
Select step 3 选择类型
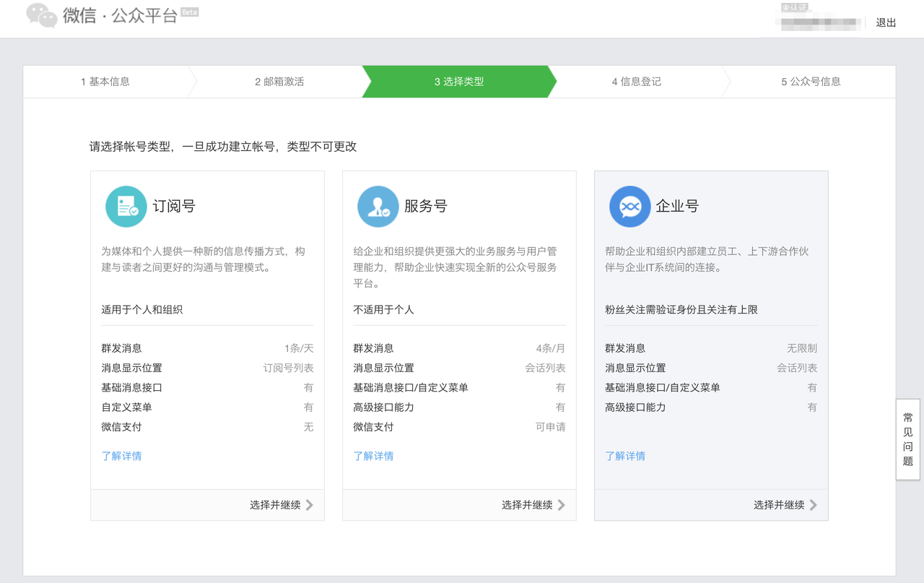pos(459,82)
